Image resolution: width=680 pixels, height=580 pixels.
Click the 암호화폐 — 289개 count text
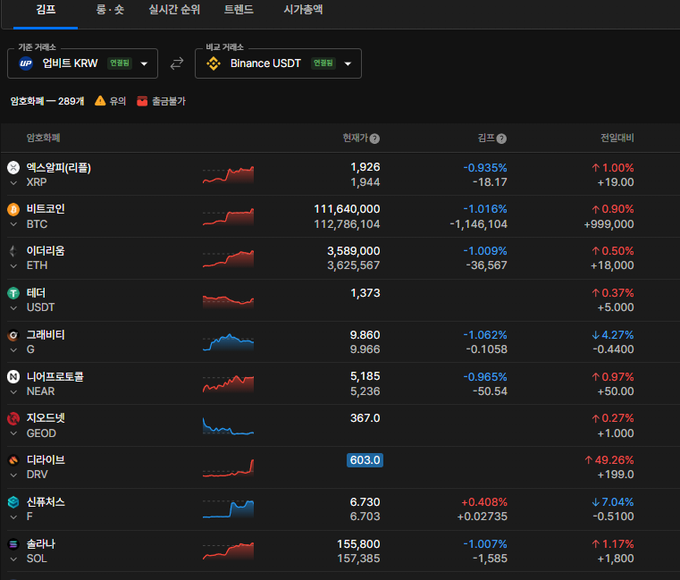pyautogui.click(x=47, y=102)
